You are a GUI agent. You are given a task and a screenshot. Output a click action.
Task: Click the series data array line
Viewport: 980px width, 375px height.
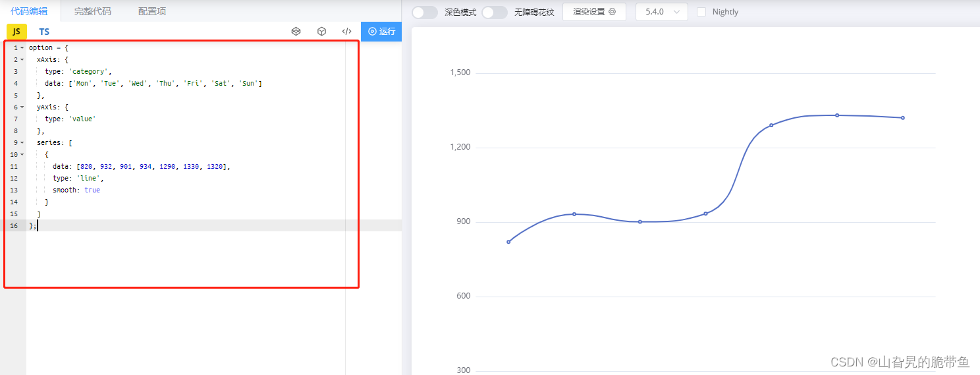[142, 166]
